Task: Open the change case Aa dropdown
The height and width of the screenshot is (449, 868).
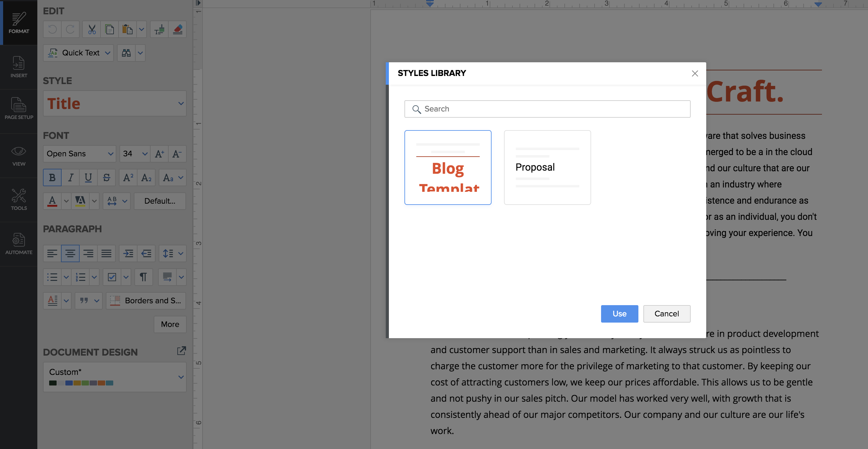Action: (x=173, y=177)
